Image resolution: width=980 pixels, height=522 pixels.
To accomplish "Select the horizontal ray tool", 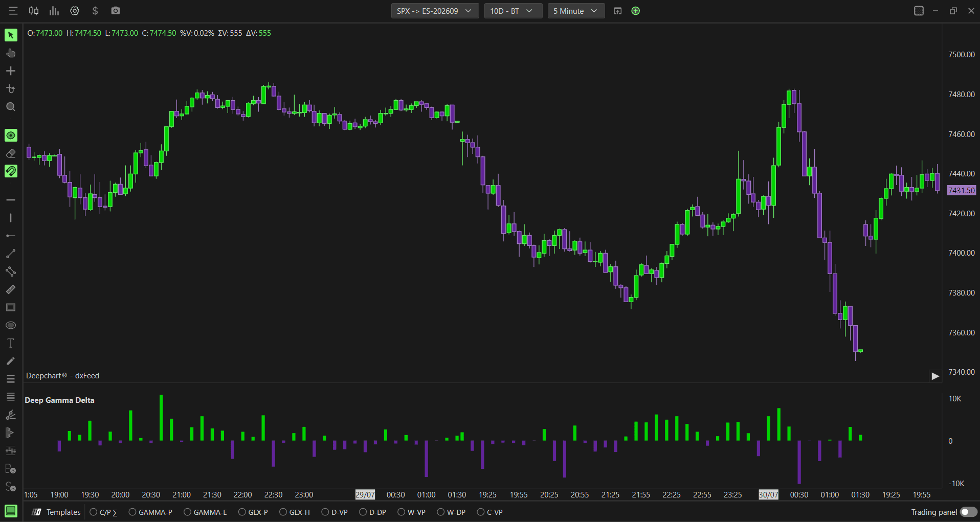I will (x=11, y=236).
